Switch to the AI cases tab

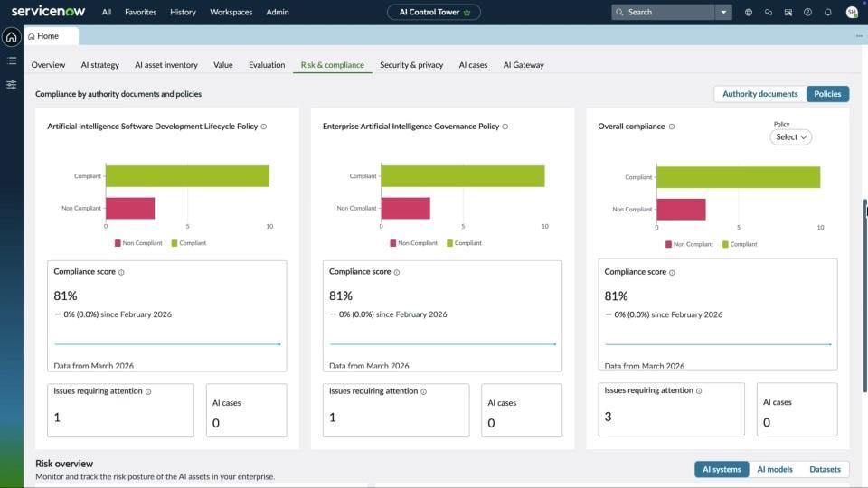tap(473, 65)
